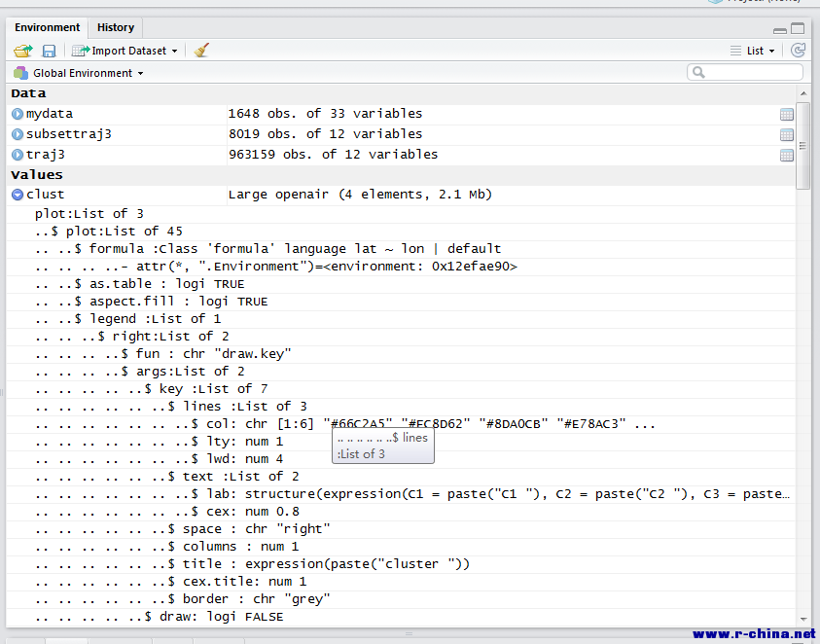Viewport: 820px width, 644px height.
Task: Click the 'right:List of 2' row
Action: pos(401,337)
